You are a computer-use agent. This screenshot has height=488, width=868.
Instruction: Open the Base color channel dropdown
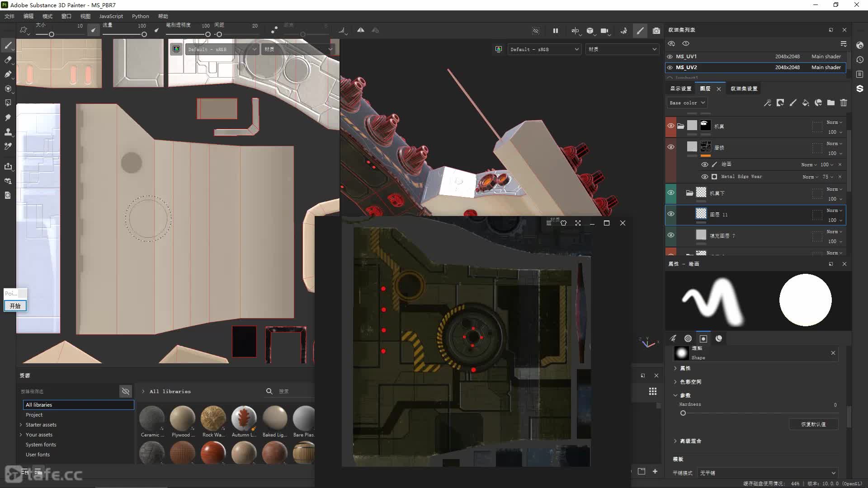[x=687, y=103]
